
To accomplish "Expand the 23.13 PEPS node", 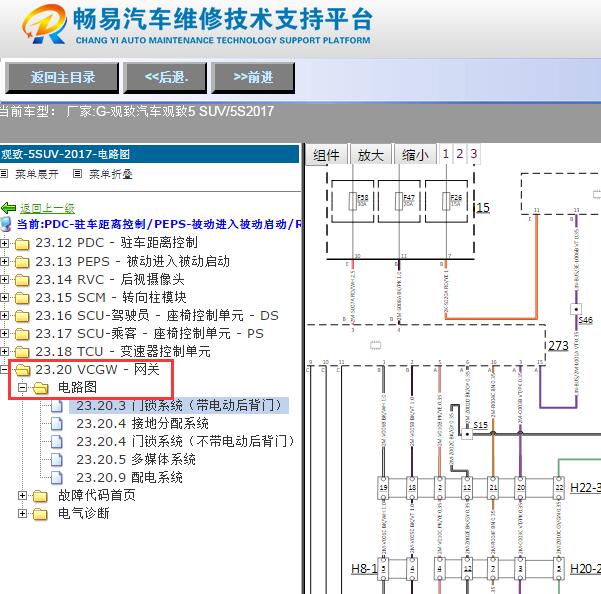I will coord(4,261).
